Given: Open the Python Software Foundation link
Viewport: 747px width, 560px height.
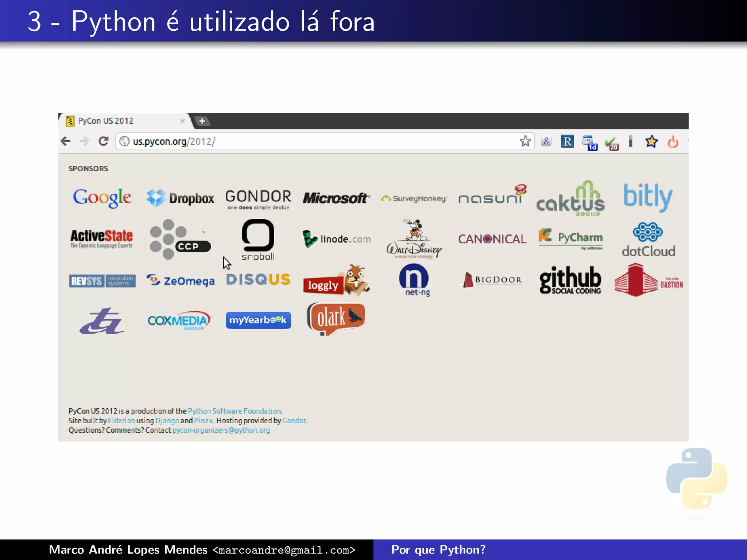Looking at the screenshot, I should (x=235, y=411).
